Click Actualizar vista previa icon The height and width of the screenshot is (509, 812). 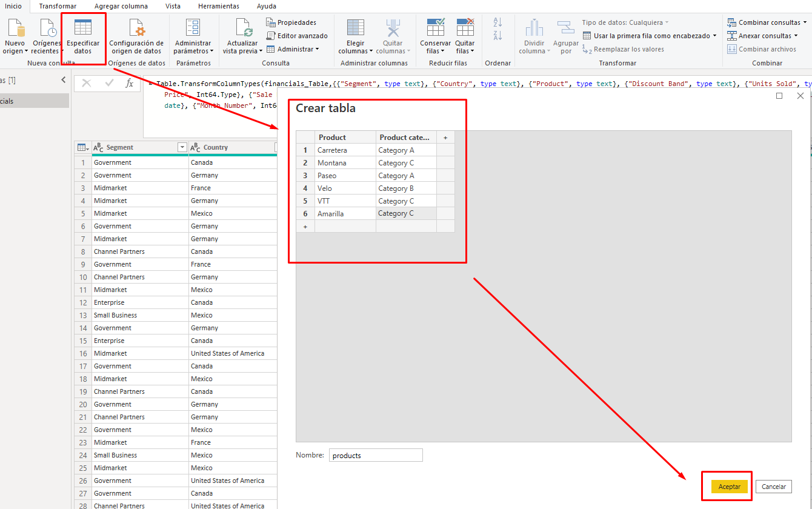coord(242,28)
